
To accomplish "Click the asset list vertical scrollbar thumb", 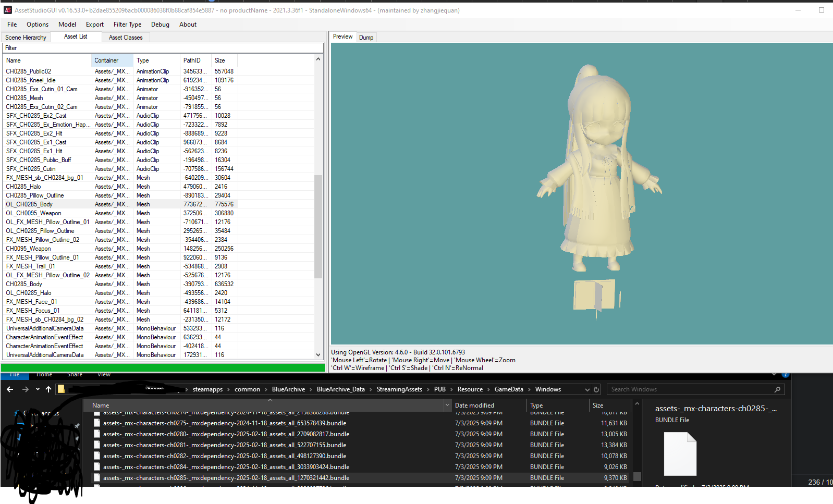I will (318, 226).
